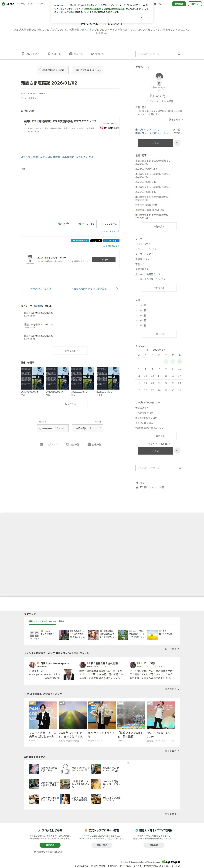Open thumbnail for 2026/01/03(K) 3本
Screen dimensions: 204x868
coord(32,378)
